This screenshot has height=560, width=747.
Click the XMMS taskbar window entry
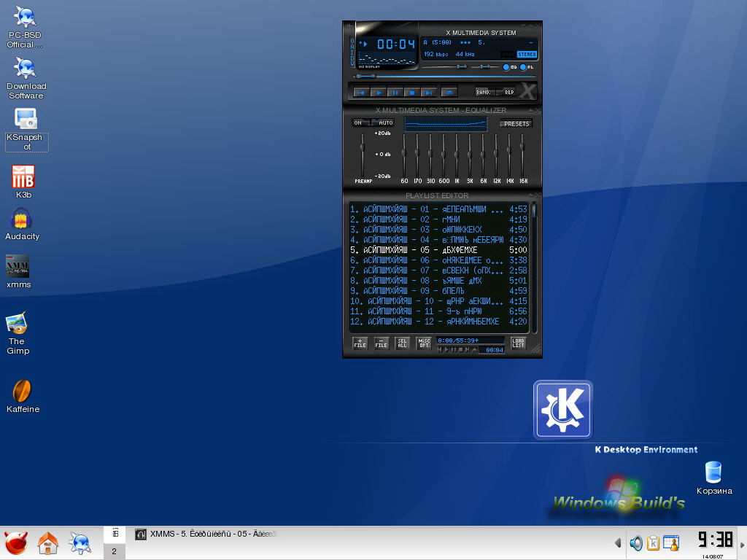pos(206,534)
